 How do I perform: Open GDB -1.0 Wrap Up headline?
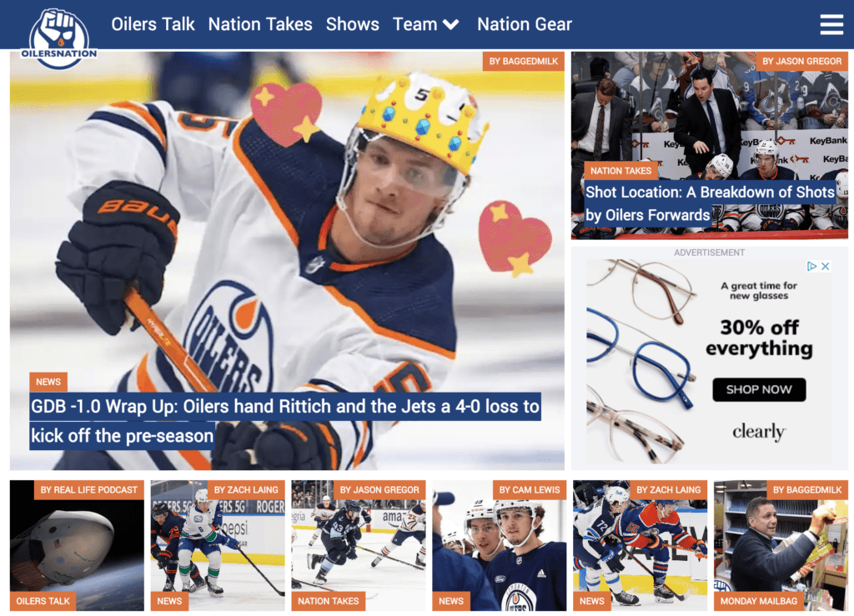[x=285, y=421]
